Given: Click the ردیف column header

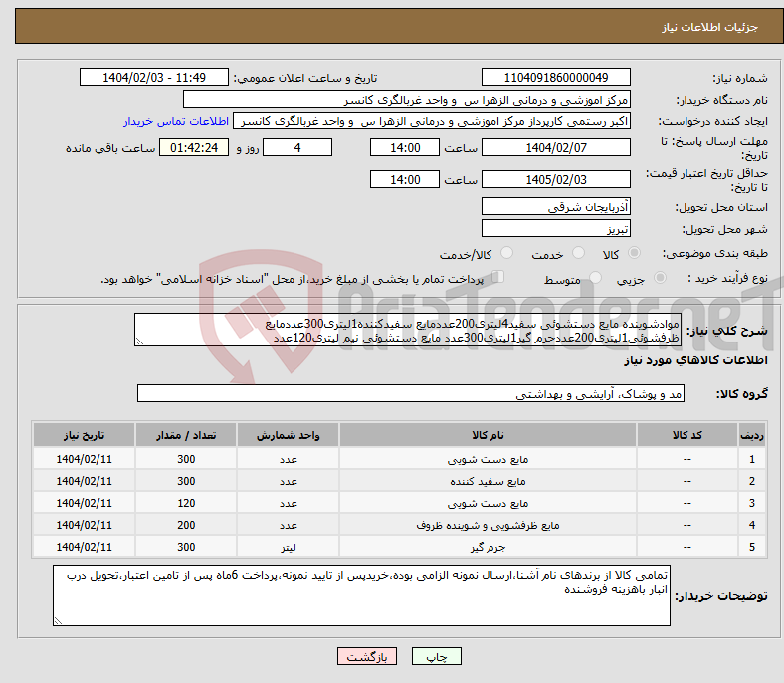Looking at the screenshot, I should 752,435.
